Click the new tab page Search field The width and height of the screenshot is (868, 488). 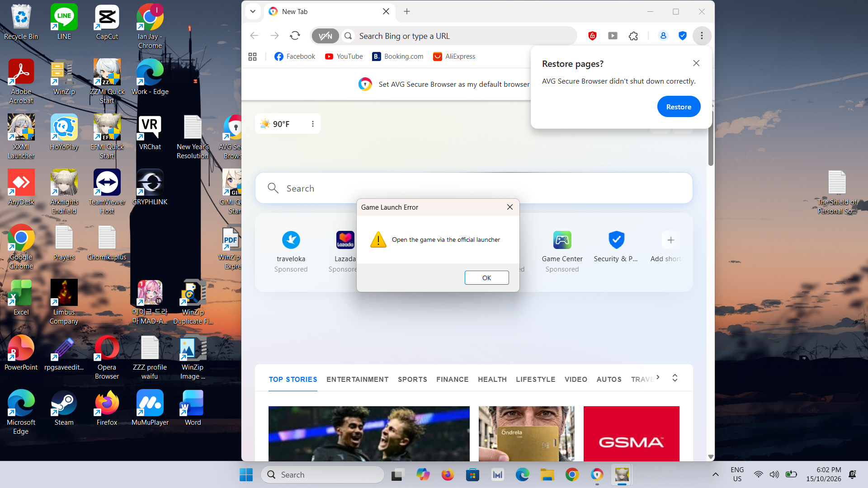click(x=474, y=188)
